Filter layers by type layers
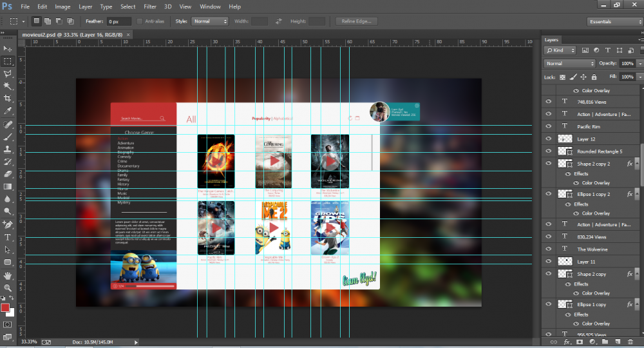Screen dimensions: 644x348 (608, 50)
